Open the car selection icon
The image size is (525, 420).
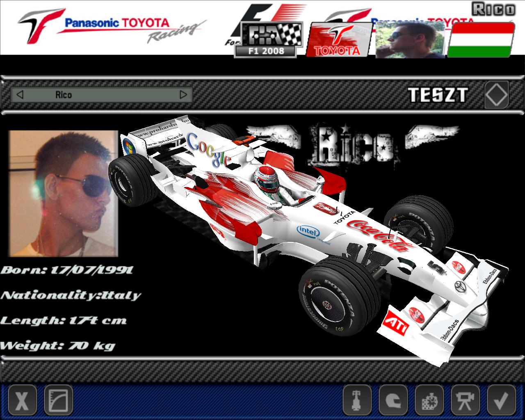[x=357, y=399]
